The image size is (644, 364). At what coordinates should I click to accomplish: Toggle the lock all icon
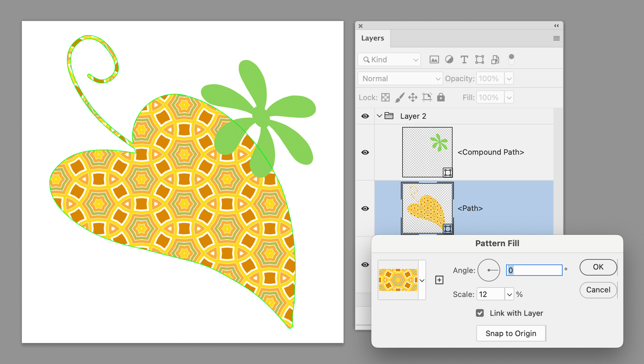441,97
